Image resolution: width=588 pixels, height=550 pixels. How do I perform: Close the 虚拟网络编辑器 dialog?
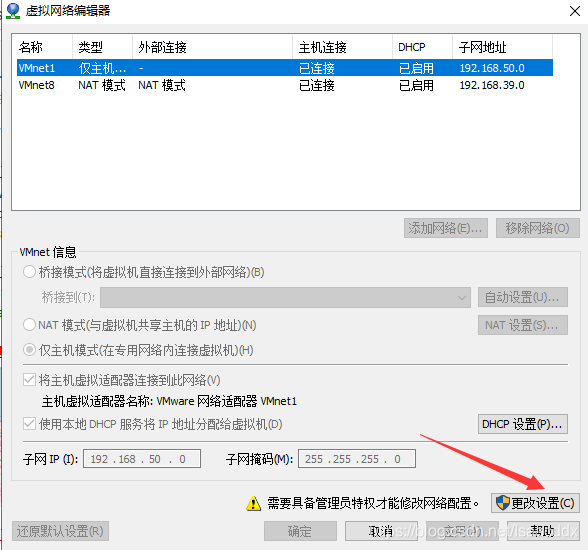point(574,11)
